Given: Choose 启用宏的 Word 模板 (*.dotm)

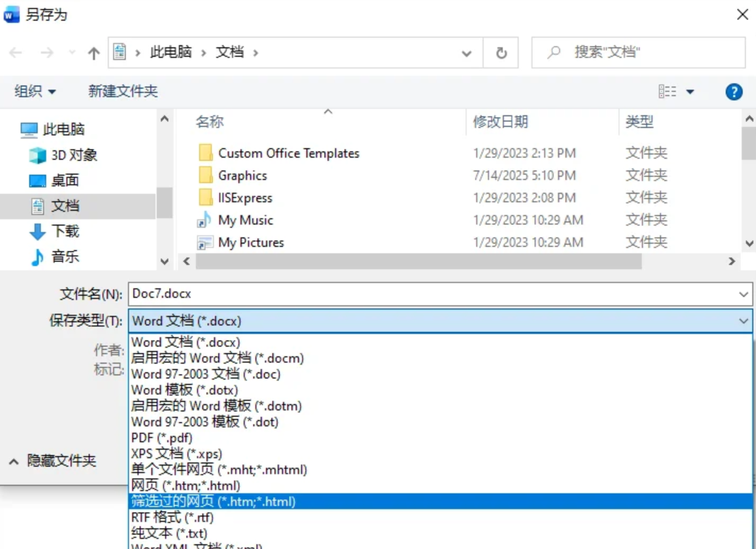Looking at the screenshot, I should pyautogui.click(x=440, y=406).
